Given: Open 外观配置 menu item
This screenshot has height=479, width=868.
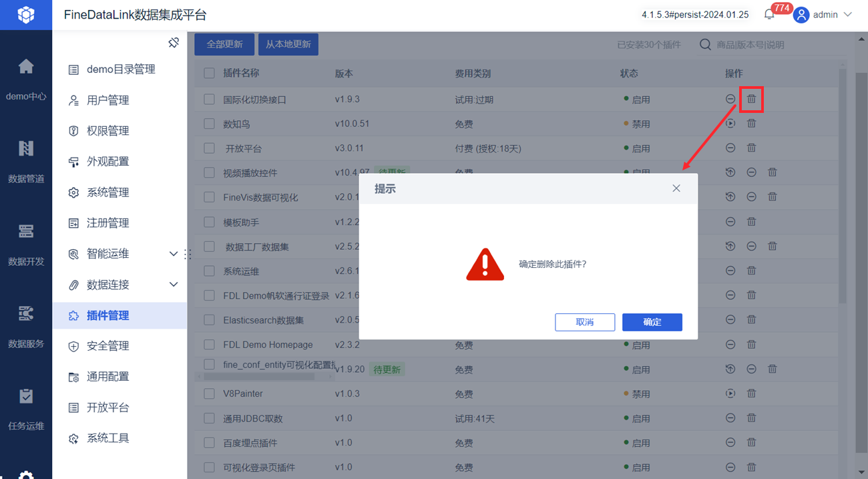Looking at the screenshot, I should (120, 162).
